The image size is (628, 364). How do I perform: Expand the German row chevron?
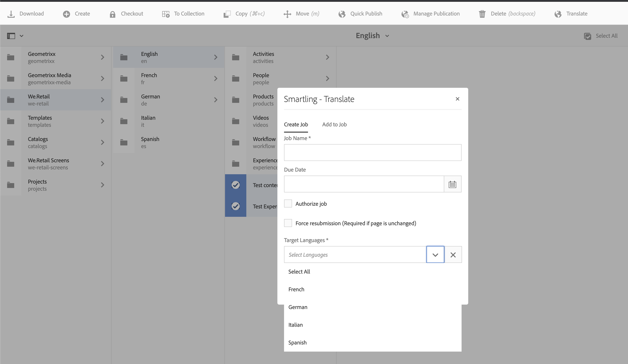pyautogui.click(x=215, y=100)
